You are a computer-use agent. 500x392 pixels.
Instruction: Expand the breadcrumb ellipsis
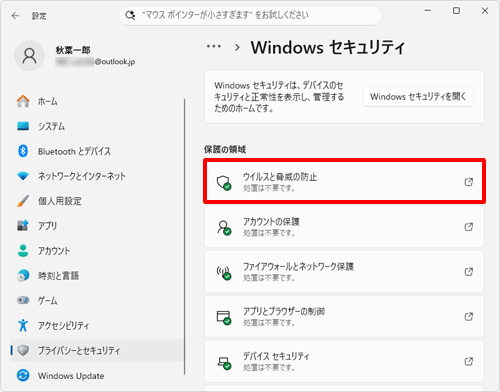click(x=214, y=47)
